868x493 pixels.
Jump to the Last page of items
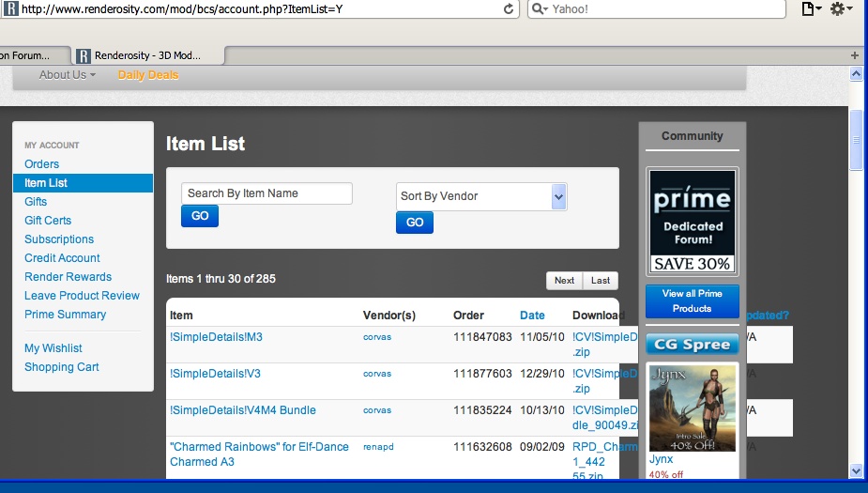tap(600, 280)
